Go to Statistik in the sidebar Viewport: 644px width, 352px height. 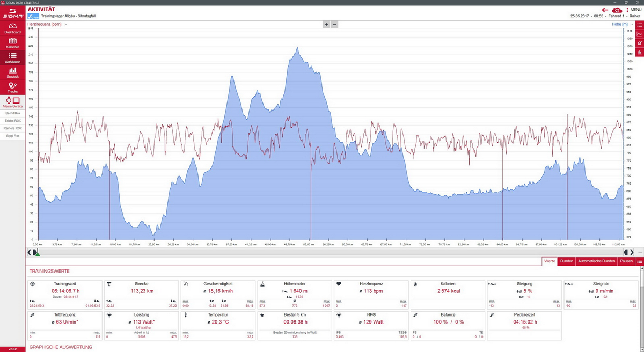[x=12, y=73]
